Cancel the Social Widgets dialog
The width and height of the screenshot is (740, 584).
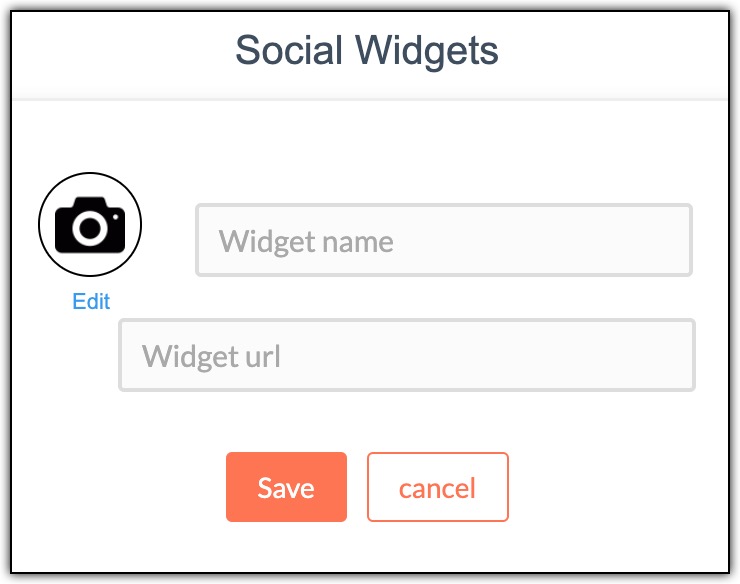click(x=437, y=487)
